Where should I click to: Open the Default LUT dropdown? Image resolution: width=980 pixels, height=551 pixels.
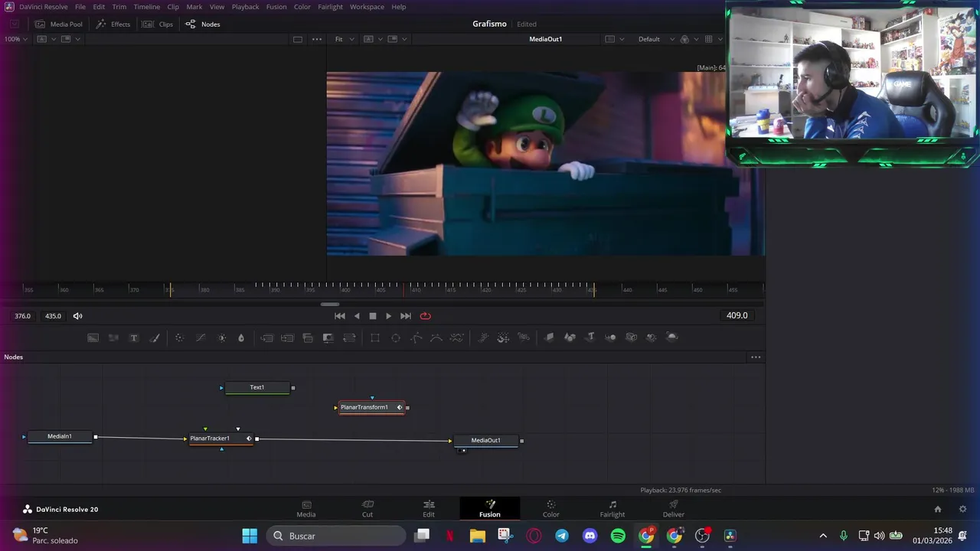[x=657, y=39]
